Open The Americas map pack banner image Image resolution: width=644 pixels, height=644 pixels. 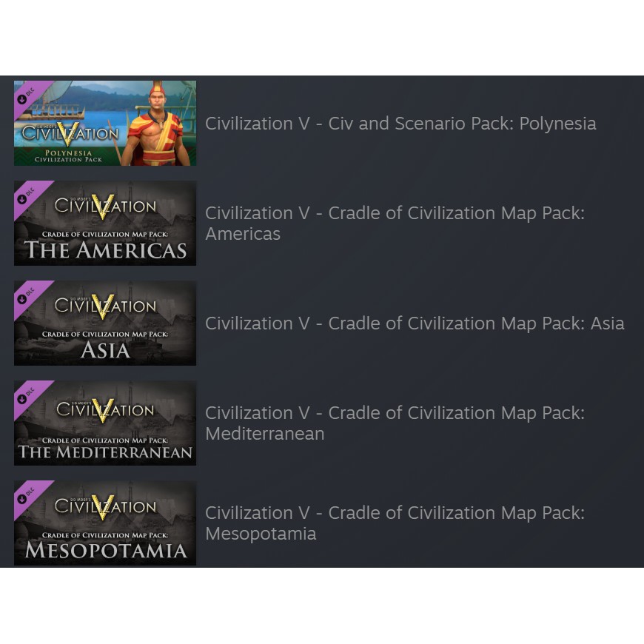[x=105, y=223]
